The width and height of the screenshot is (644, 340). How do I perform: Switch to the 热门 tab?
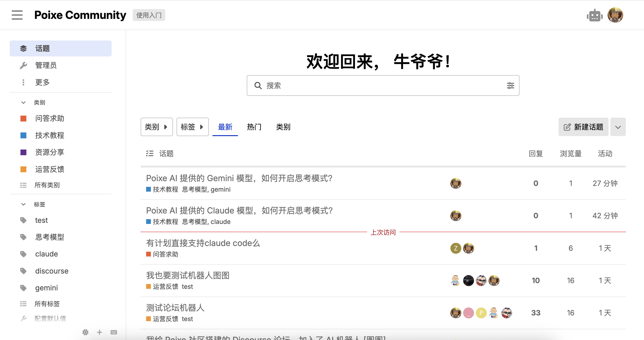tap(254, 127)
